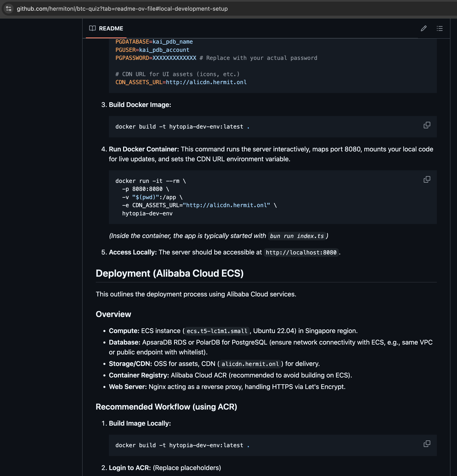457x476 pixels.
Task: Click the Deployment (Alibaba Cloud ECS) heading
Action: pyautogui.click(x=170, y=273)
